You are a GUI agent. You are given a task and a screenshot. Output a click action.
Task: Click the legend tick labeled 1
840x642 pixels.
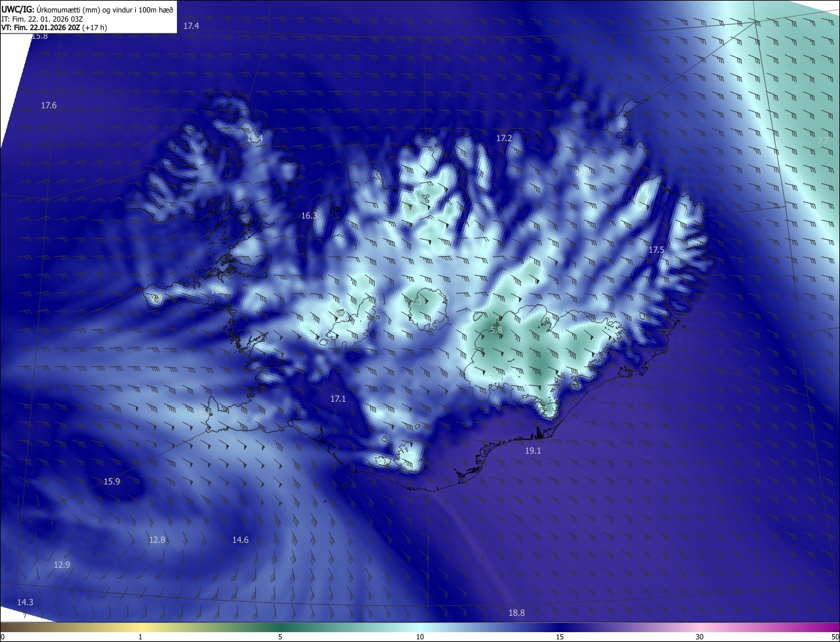(x=140, y=637)
